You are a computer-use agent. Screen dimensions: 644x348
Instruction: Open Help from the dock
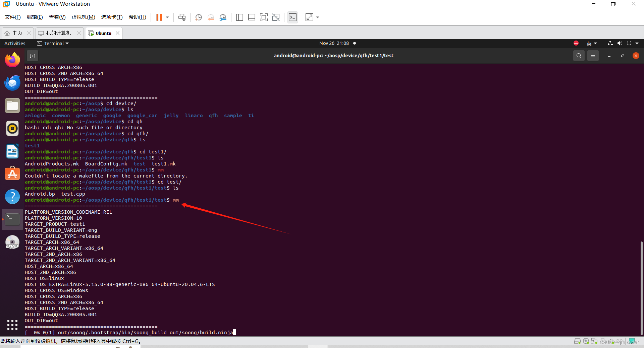tap(12, 197)
